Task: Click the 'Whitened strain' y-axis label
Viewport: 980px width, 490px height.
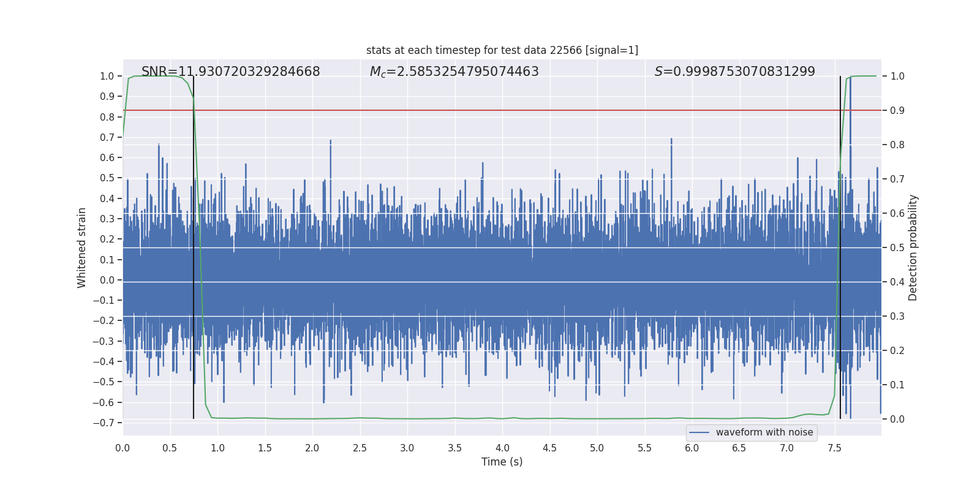Action: click(81, 247)
